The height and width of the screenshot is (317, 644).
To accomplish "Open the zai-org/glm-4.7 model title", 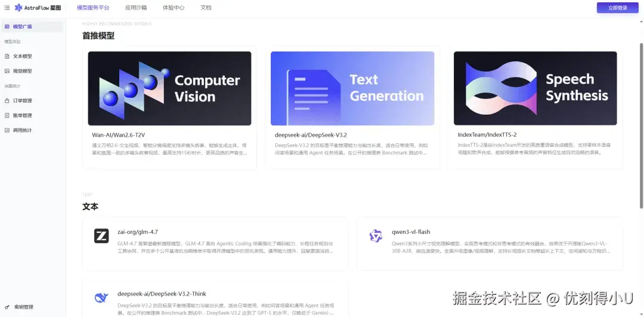I will (138, 232).
